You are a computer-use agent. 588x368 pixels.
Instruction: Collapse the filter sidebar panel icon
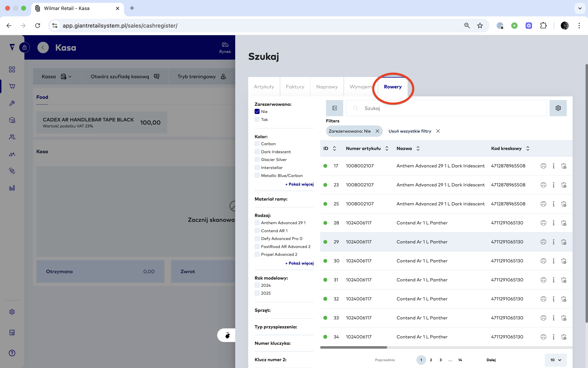(334, 108)
